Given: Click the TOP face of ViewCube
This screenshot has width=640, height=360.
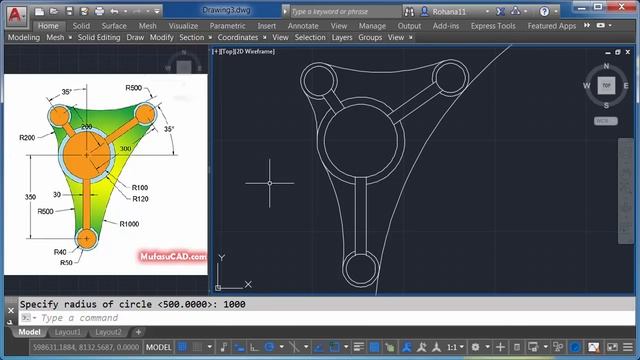Looking at the screenshot, I should [x=606, y=86].
